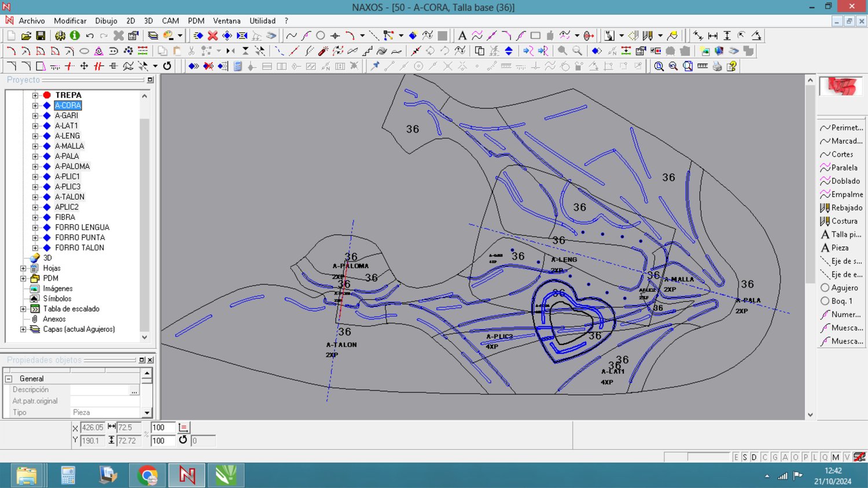
Task: Open the CAM menu
Action: (x=171, y=21)
